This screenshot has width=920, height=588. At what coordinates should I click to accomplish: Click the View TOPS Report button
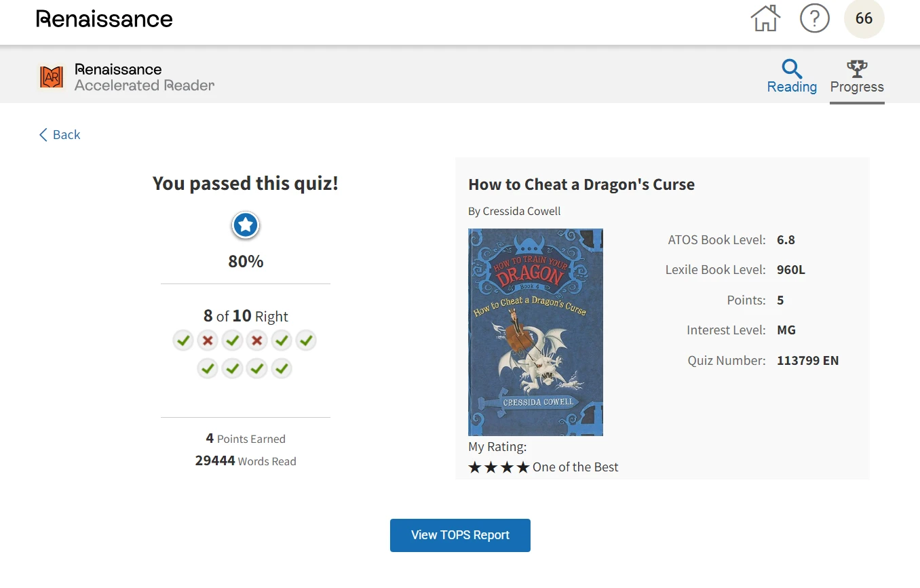point(460,535)
